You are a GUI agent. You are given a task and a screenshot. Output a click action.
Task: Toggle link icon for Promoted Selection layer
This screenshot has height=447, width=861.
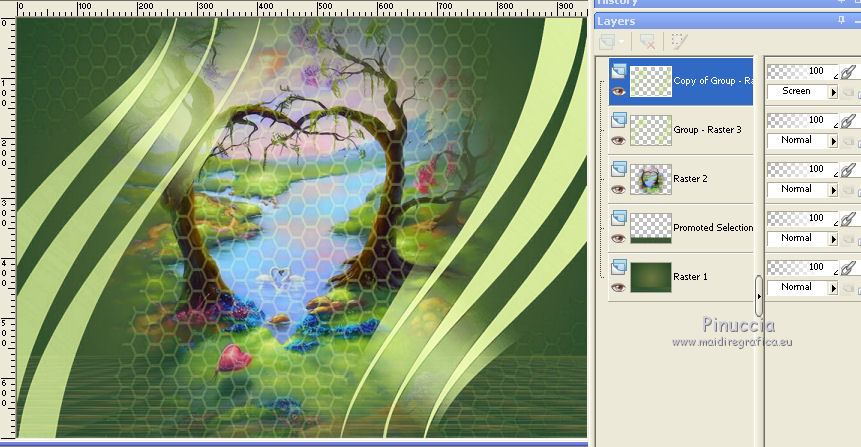click(848, 219)
